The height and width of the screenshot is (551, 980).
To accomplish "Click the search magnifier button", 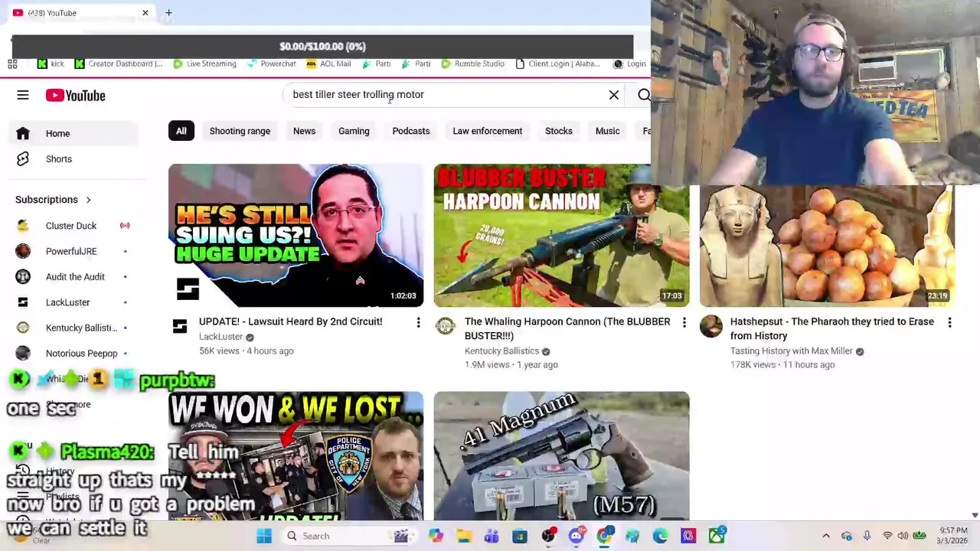I will (644, 95).
